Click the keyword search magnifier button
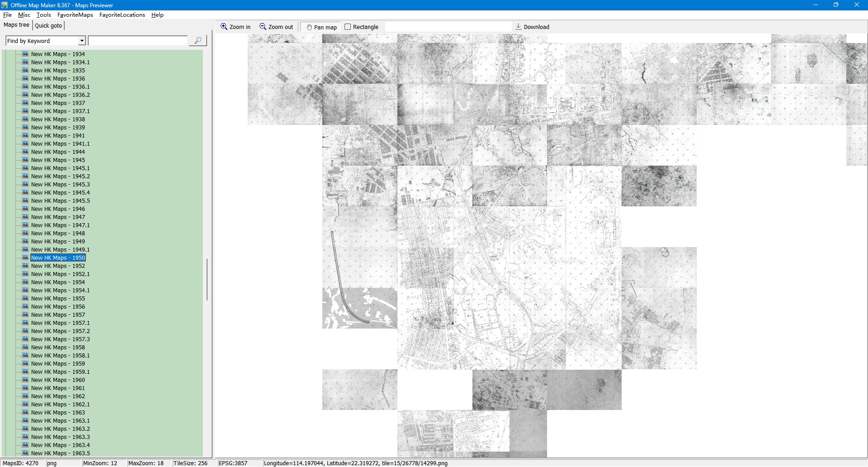The height and width of the screenshot is (467, 868). [x=198, y=41]
